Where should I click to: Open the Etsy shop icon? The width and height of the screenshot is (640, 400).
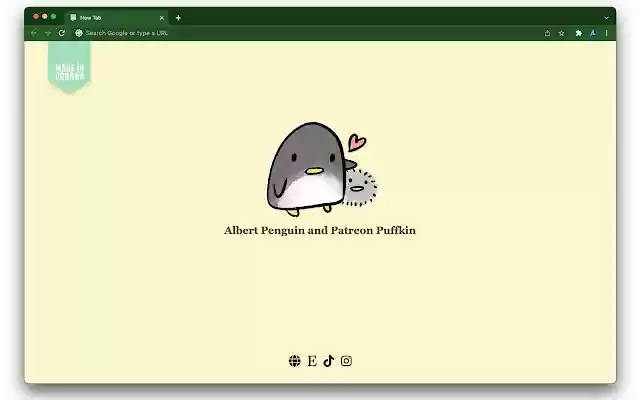click(312, 361)
